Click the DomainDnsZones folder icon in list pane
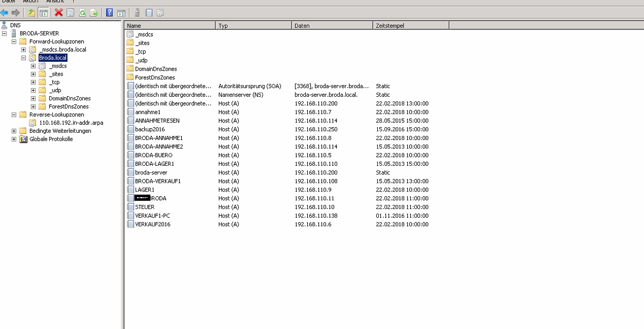 [x=130, y=68]
